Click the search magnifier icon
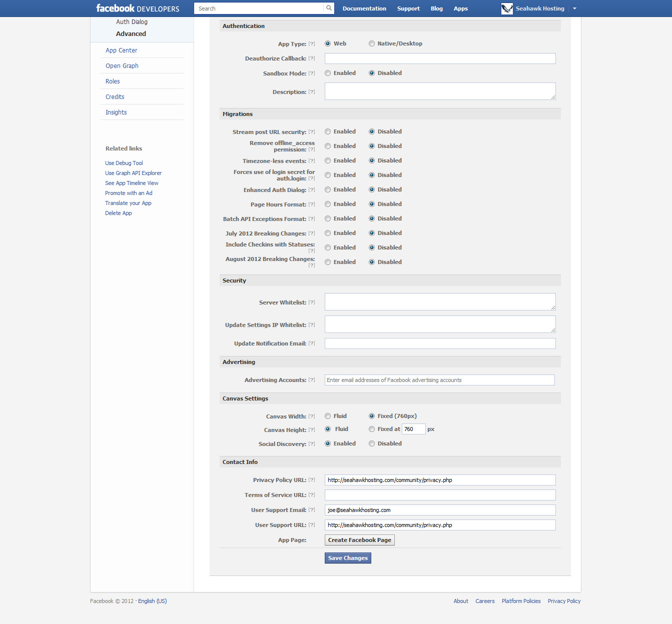 [329, 8]
